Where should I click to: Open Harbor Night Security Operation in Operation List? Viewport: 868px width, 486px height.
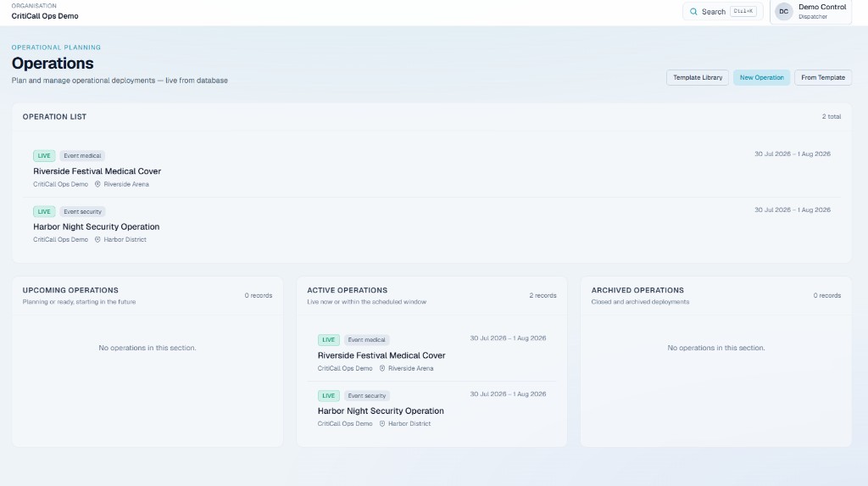(x=97, y=226)
